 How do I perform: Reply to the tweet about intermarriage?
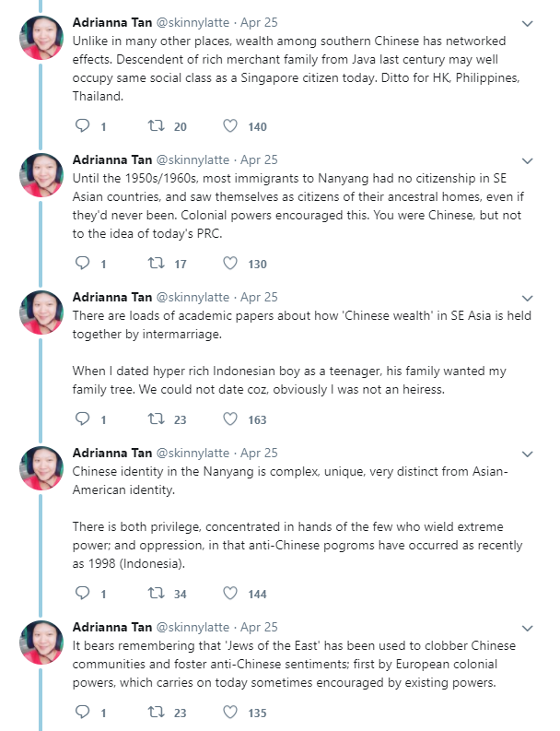point(82,419)
